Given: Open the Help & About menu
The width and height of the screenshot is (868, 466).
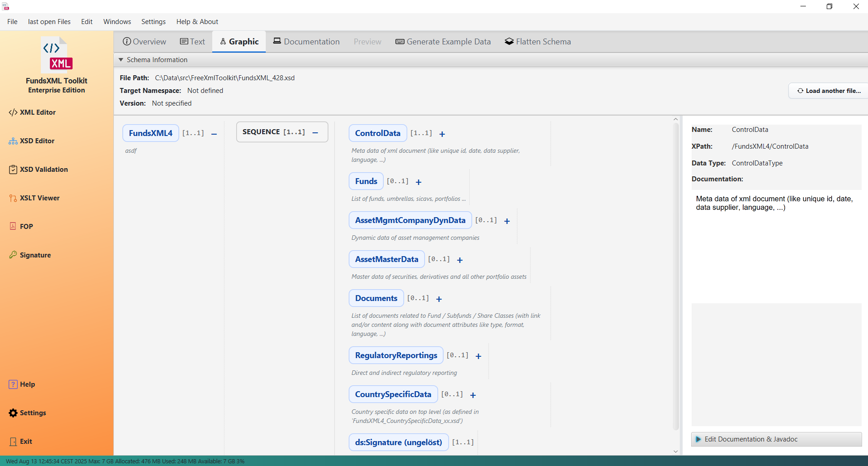Looking at the screenshot, I should 197,21.
